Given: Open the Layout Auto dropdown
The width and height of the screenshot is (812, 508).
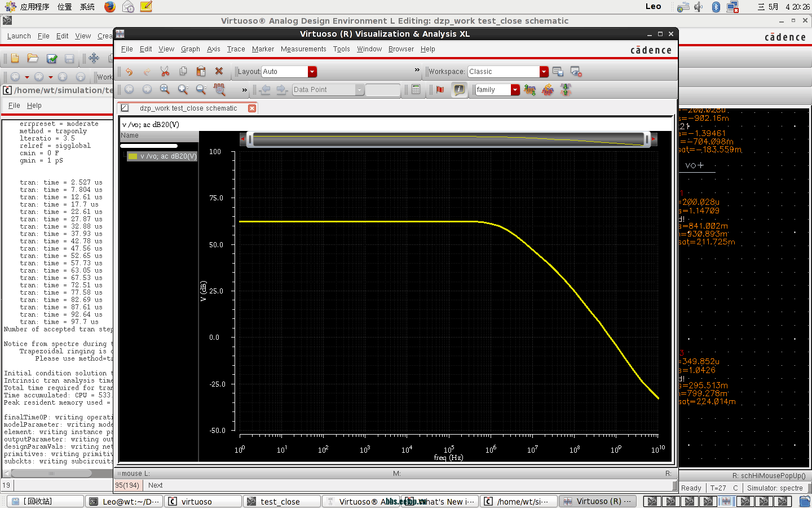Looking at the screenshot, I should 312,72.
